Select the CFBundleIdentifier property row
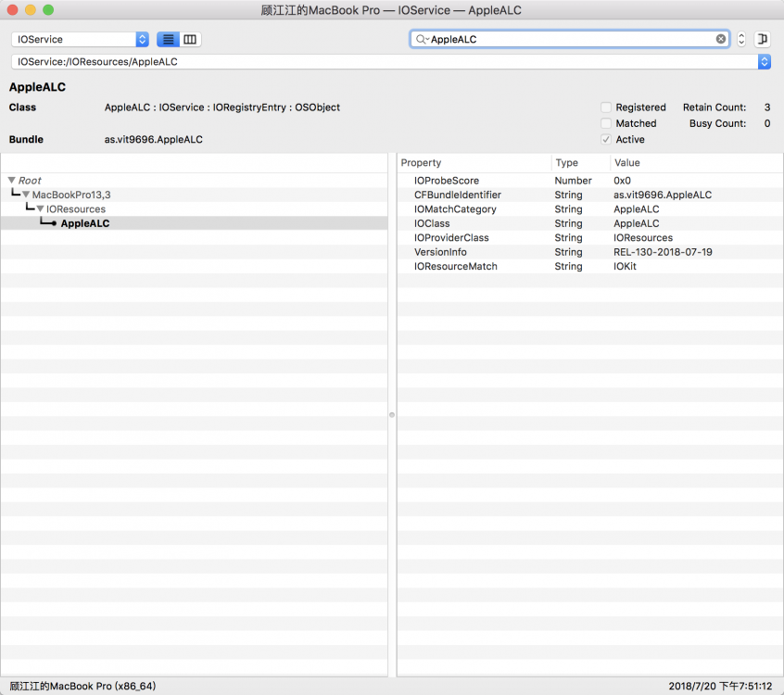Screen dimensions: 784x695 (x=590, y=195)
